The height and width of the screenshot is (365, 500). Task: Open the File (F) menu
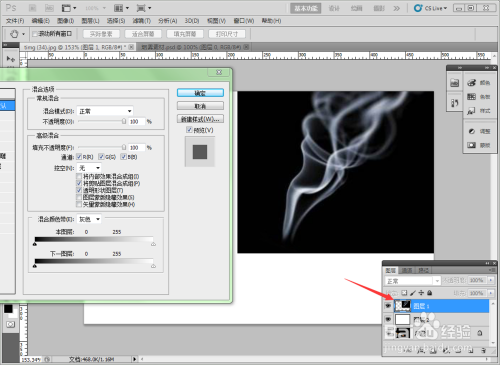click(15, 21)
